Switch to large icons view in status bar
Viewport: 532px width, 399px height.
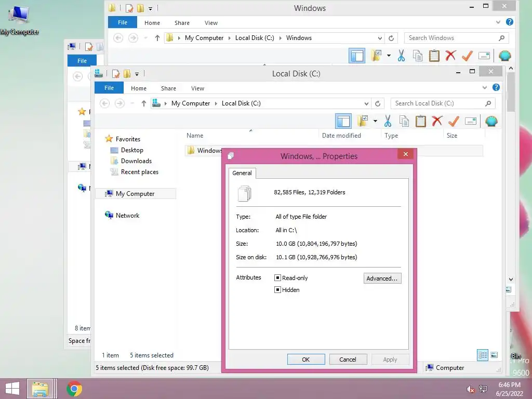tap(495, 355)
